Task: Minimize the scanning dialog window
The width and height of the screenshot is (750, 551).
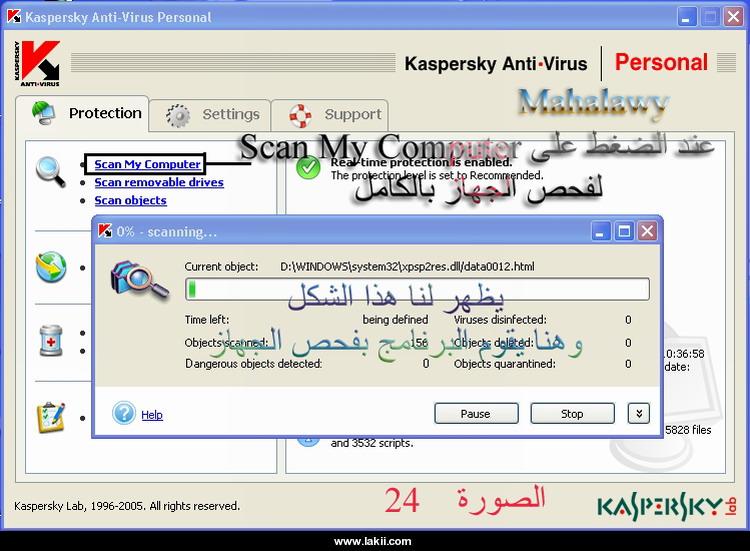Action: [600, 231]
